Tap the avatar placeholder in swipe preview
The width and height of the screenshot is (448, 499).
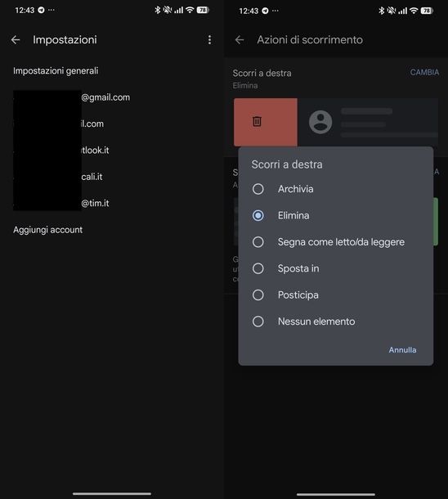tap(320, 122)
